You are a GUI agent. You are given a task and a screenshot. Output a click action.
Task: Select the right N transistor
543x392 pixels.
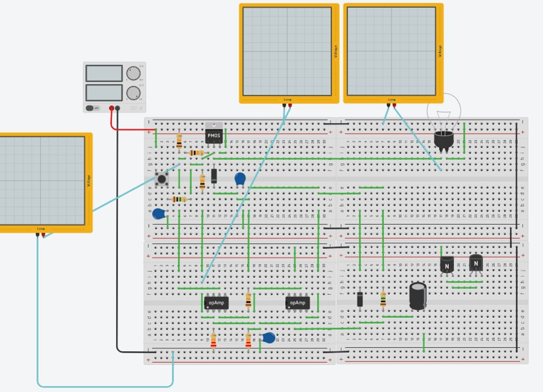click(476, 264)
